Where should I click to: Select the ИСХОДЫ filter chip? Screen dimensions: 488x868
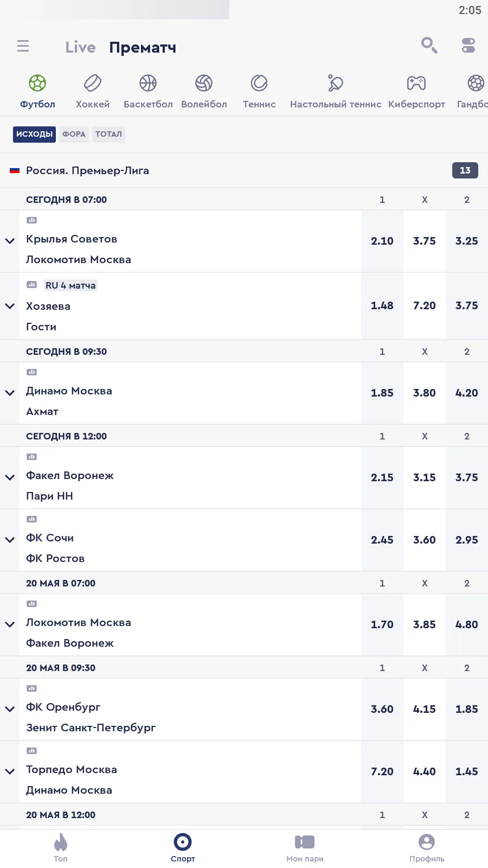click(34, 134)
